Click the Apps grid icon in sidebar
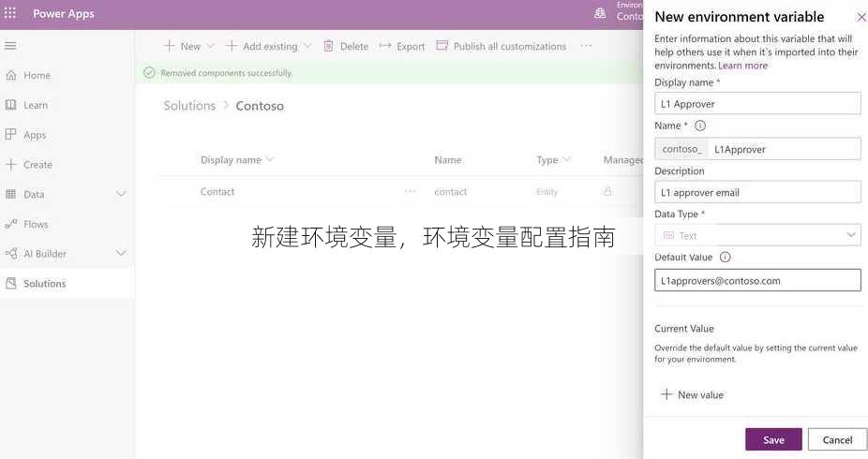The image size is (868, 459). point(11,134)
